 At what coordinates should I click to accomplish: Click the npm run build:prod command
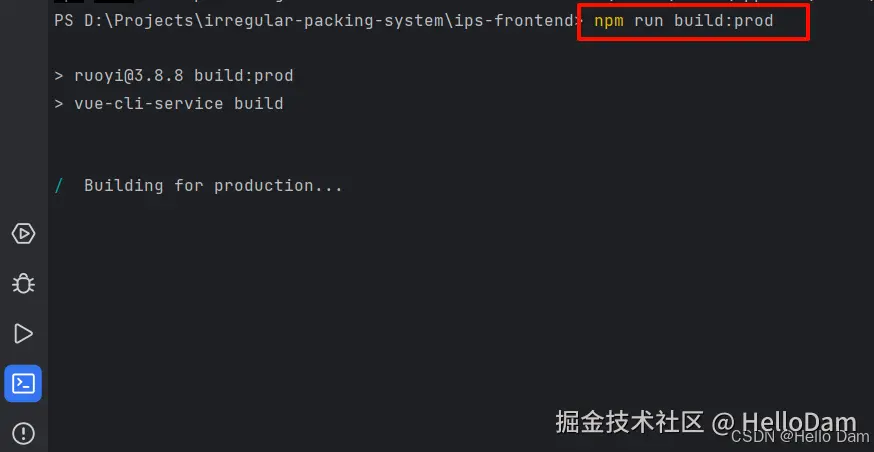tap(684, 21)
